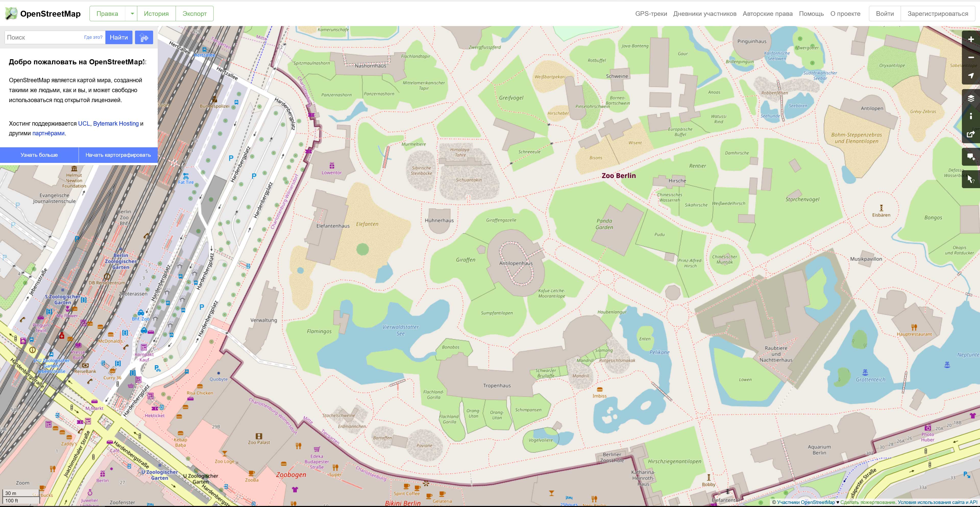Click the Зарегистрироваться button

(938, 14)
